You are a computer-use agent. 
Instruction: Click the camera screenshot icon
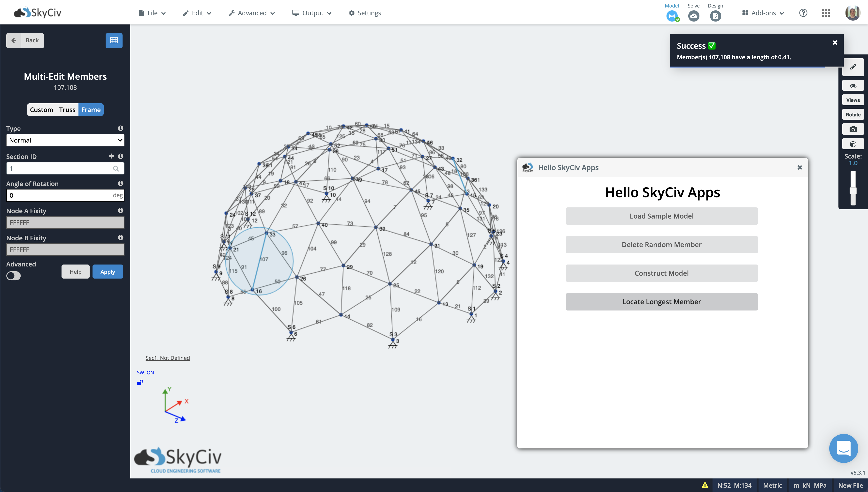coord(853,129)
